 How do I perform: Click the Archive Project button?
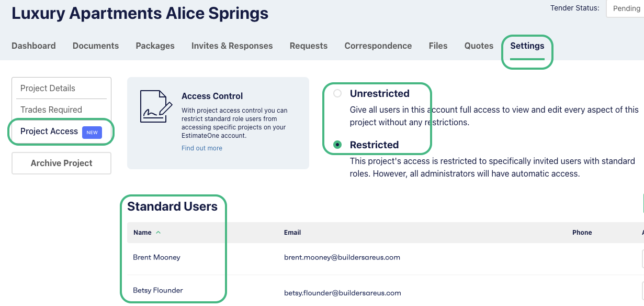pyautogui.click(x=62, y=163)
